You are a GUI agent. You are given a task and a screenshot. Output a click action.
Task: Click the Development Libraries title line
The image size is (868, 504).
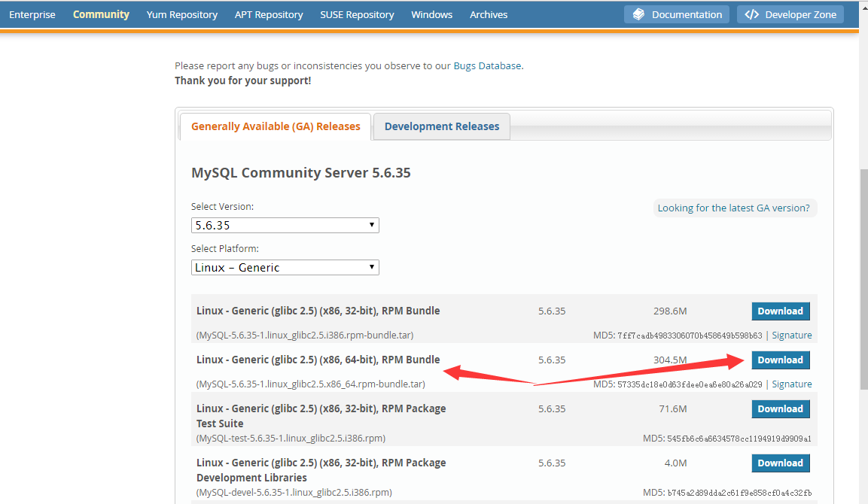coord(251,478)
